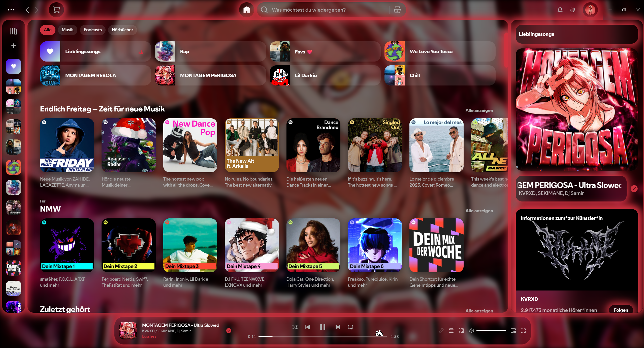
Task: Follow KVRXD with the Folgen button
Action: click(621, 310)
